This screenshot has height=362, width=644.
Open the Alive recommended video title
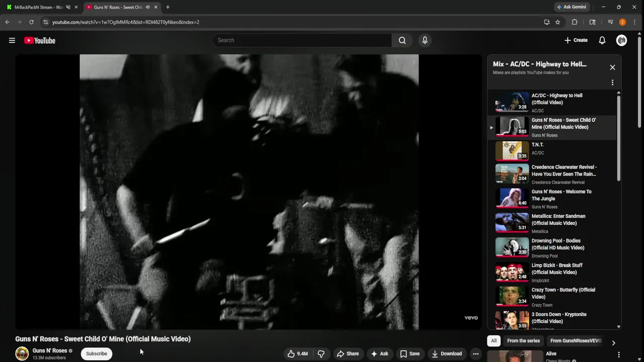click(551, 353)
